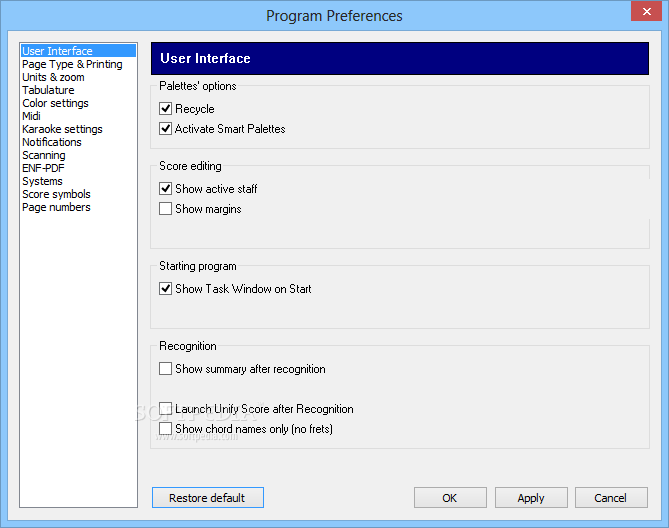Enable Show summary after recognition
The image size is (669, 528).
click(x=166, y=368)
